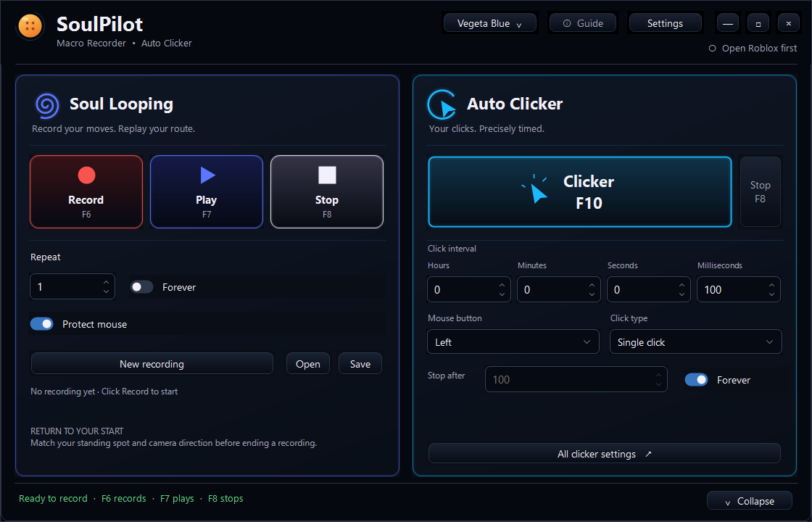Image resolution: width=812 pixels, height=522 pixels.
Task: Play the macro with Play F7
Action: pos(207,191)
